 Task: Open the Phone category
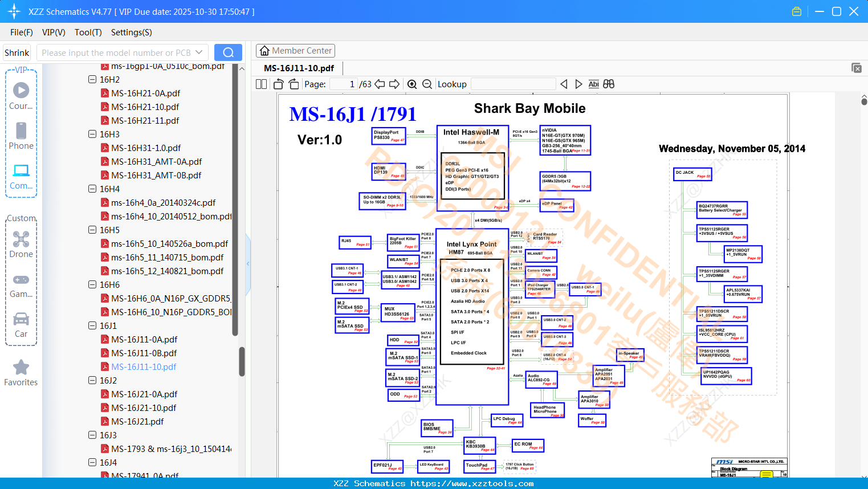(21, 136)
